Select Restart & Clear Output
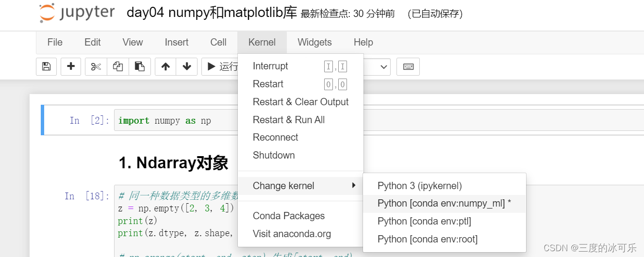Image resolution: width=644 pixels, height=257 pixels. pyautogui.click(x=300, y=102)
